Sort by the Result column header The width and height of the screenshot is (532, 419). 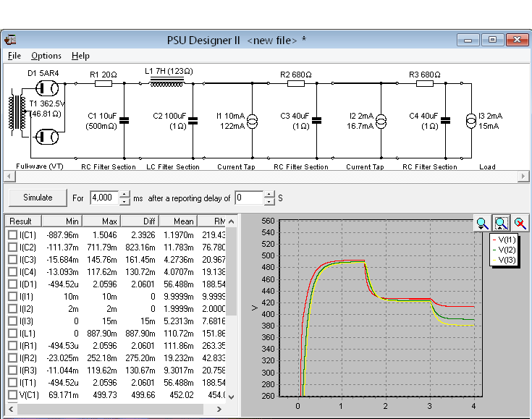click(x=23, y=221)
